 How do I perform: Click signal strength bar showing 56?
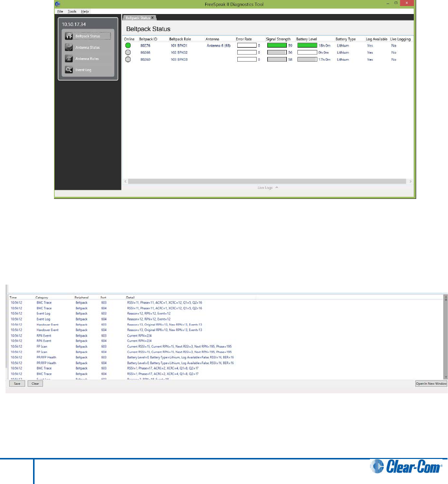click(277, 53)
